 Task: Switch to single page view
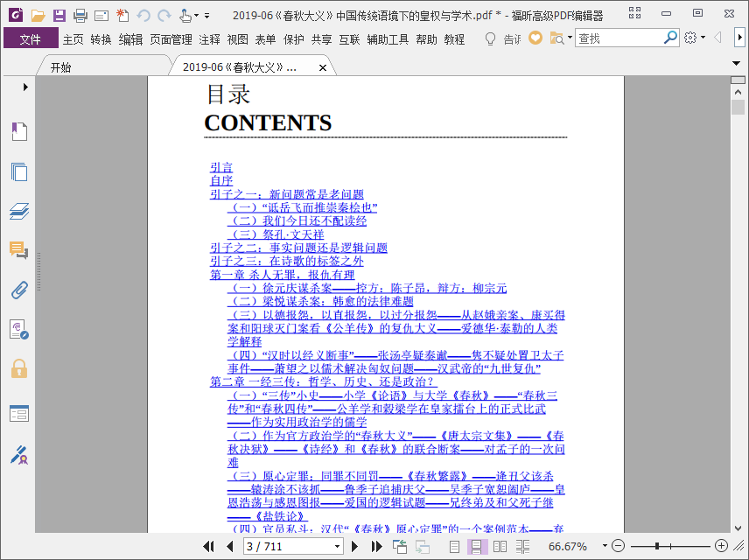(x=455, y=546)
